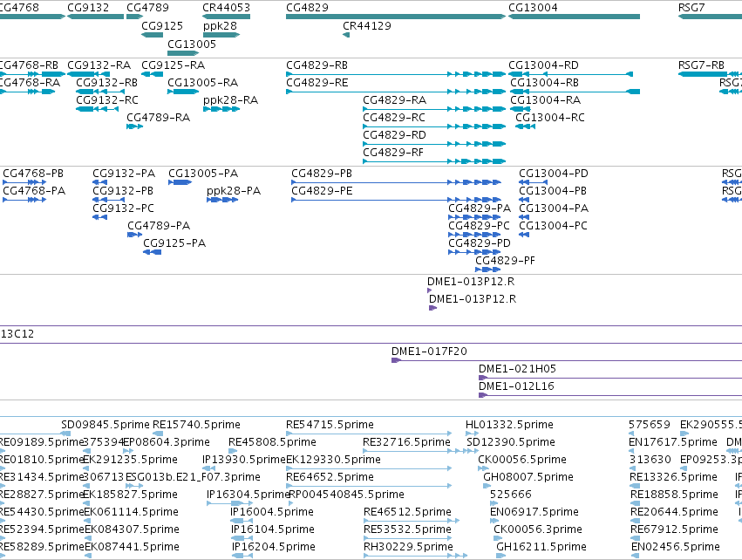Open protein CG9125-PA
This screenshot has height=560, width=742.
(x=174, y=243)
